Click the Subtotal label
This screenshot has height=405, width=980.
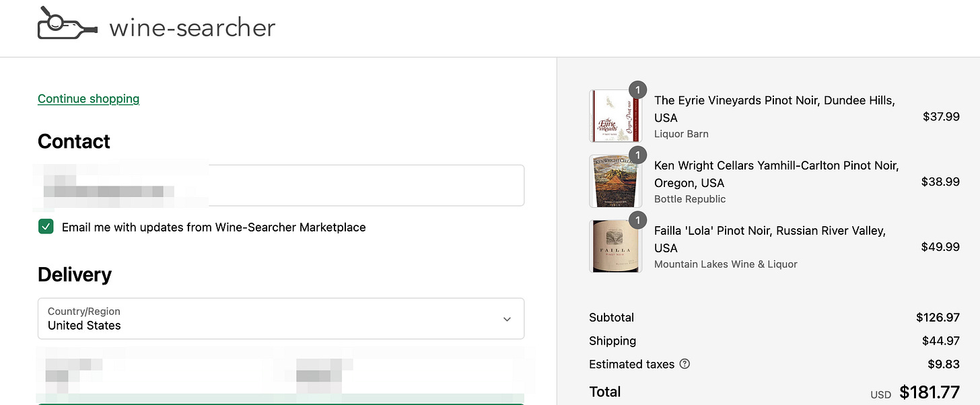click(x=611, y=318)
